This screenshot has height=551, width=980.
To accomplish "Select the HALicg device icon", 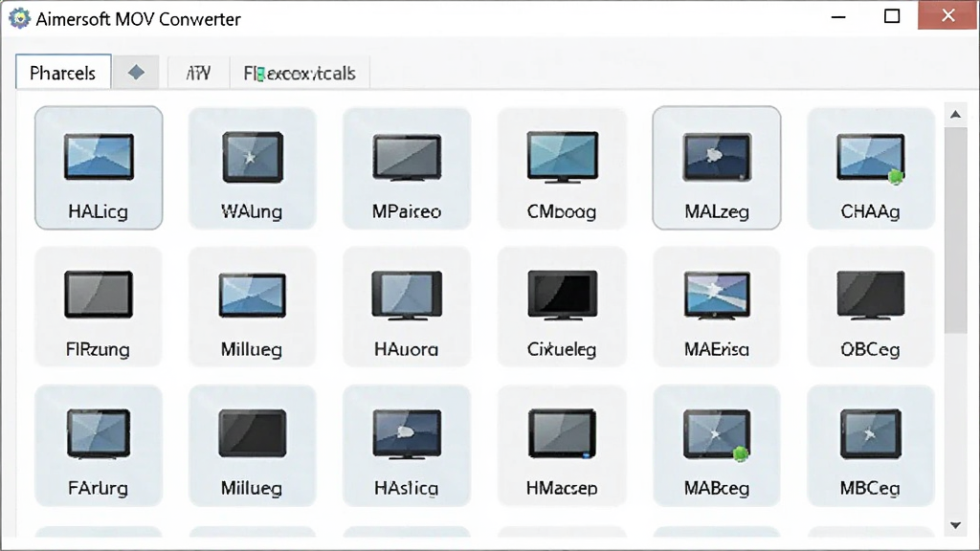I will tap(99, 167).
